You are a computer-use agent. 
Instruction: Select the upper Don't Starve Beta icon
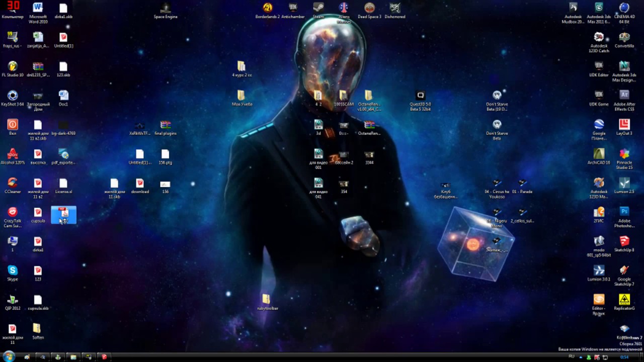point(497,100)
